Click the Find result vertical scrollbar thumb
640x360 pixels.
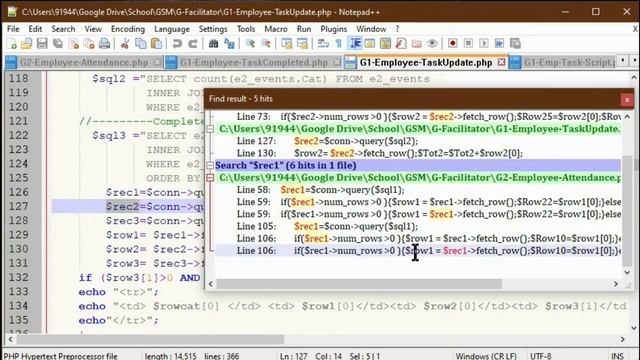tap(628, 211)
